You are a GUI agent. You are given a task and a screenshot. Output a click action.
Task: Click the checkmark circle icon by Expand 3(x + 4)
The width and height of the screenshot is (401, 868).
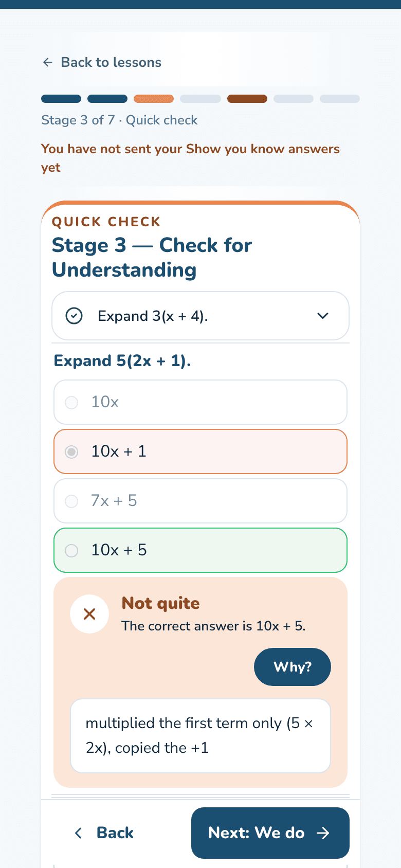[x=74, y=316]
